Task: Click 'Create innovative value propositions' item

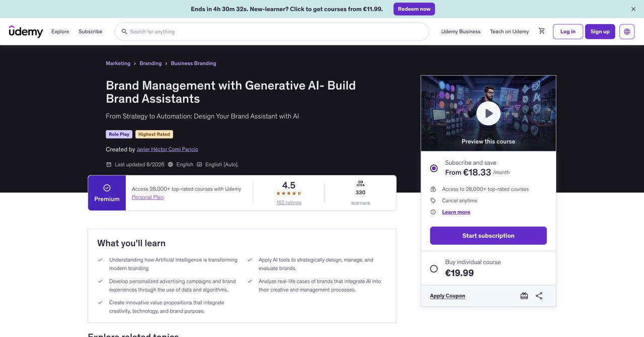Action: click(x=167, y=307)
